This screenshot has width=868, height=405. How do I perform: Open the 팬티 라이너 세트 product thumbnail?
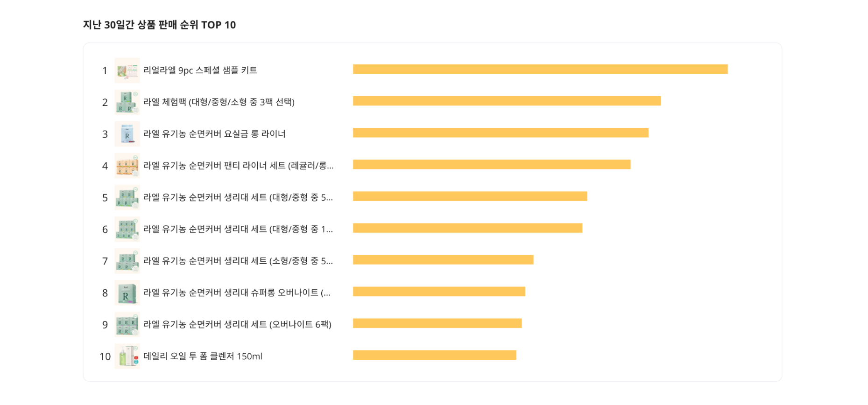coord(127,166)
